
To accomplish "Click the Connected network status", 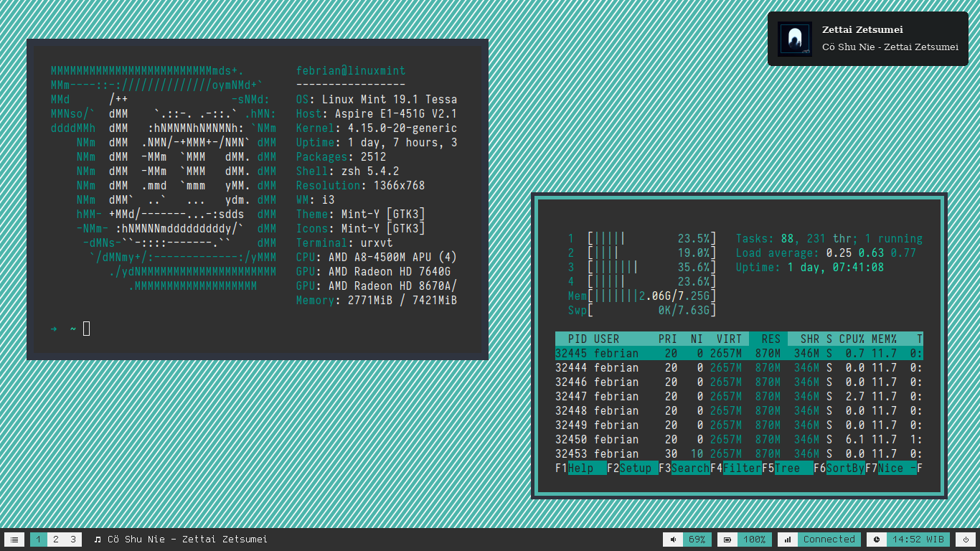I will (x=829, y=540).
